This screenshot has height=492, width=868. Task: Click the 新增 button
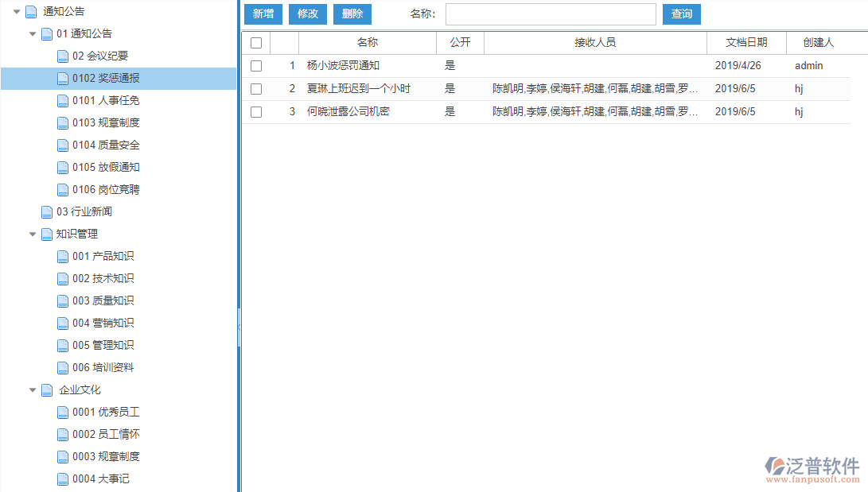(263, 14)
